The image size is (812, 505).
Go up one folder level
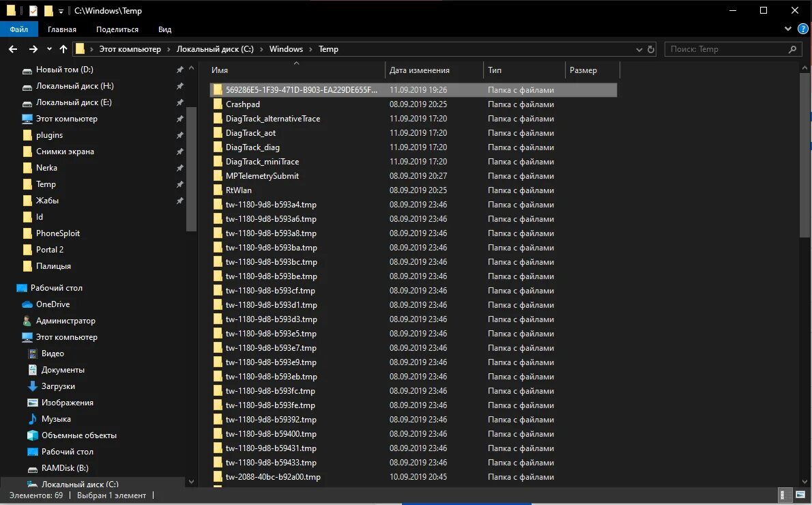click(63, 49)
